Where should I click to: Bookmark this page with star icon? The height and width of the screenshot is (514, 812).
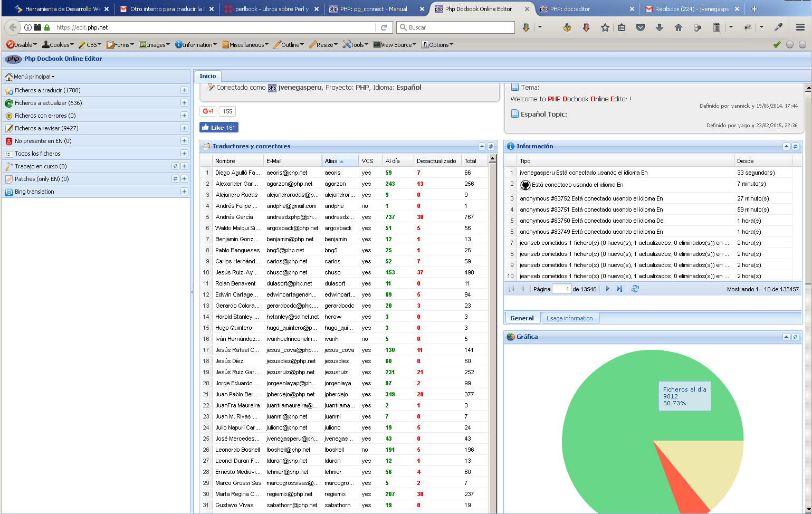pos(605,27)
